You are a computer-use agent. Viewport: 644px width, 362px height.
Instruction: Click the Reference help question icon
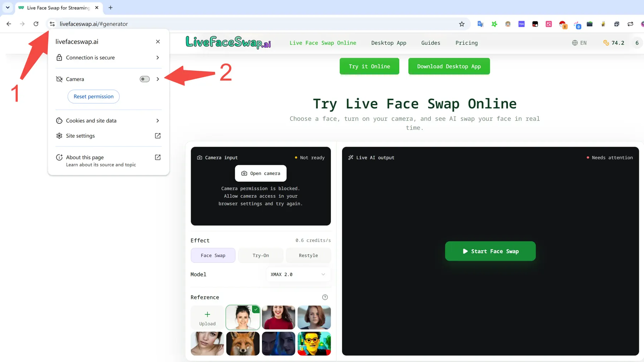pyautogui.click(x=325, y=297)
